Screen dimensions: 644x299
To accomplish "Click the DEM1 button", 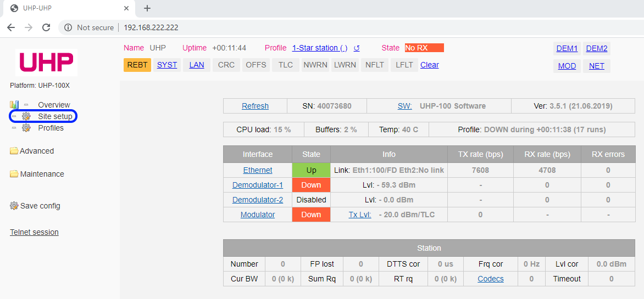I will pos(567,48).
